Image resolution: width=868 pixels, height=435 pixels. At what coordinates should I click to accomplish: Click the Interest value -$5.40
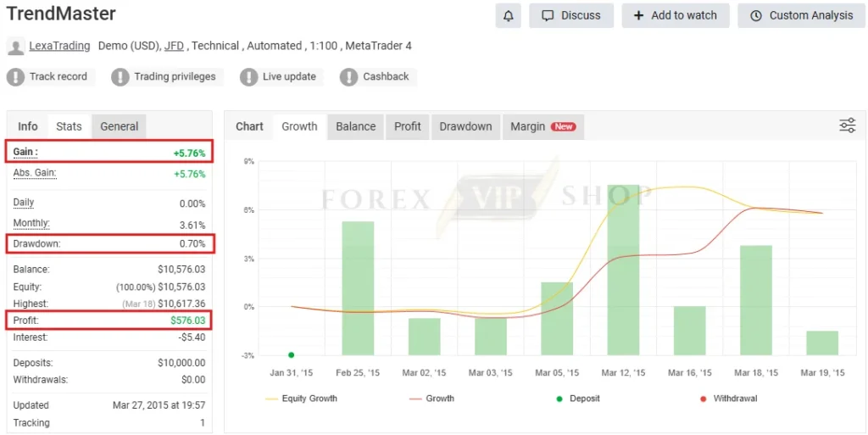pos(192,337)
